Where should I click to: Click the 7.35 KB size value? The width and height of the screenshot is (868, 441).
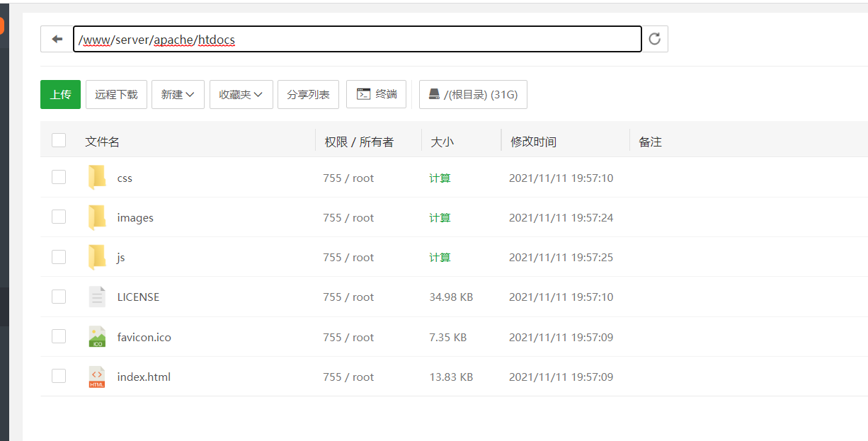pyautogui.click(x=448, y=338)
